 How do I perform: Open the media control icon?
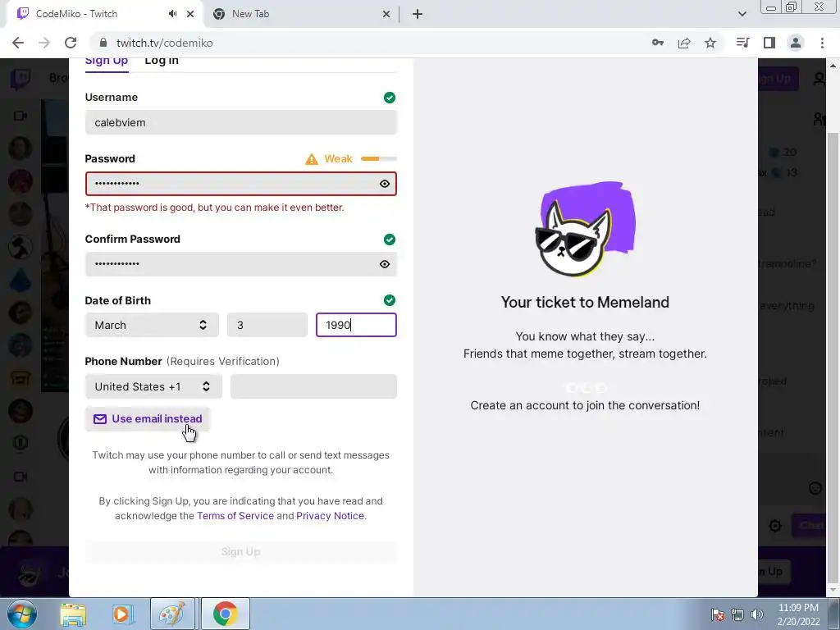pos(742,43)
